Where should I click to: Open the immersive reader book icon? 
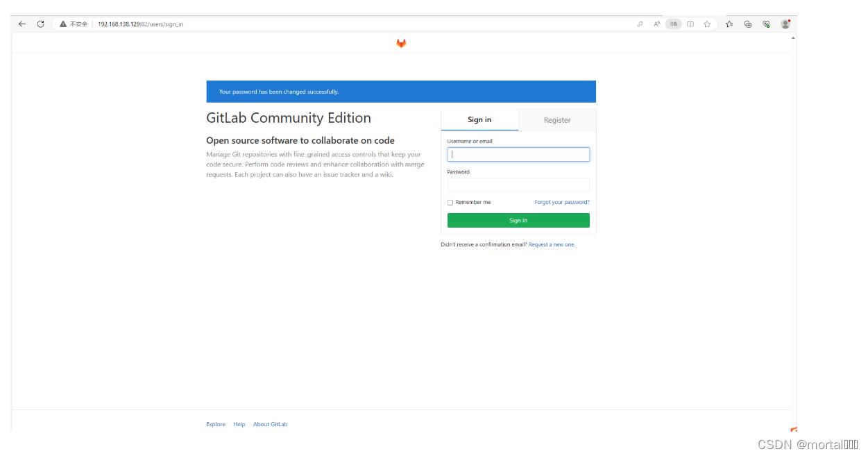pos(690,24)
